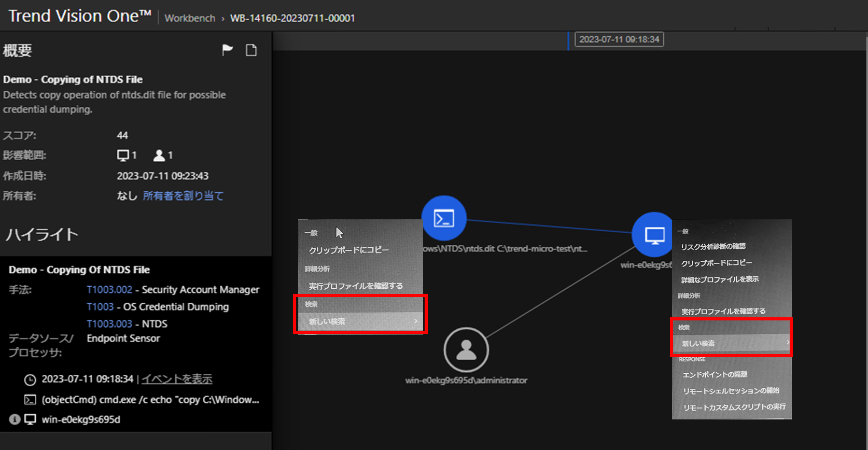
Task: Expand 新しい検索 submenu in the endpoint node menu
Action: click(x=731, y=343)
